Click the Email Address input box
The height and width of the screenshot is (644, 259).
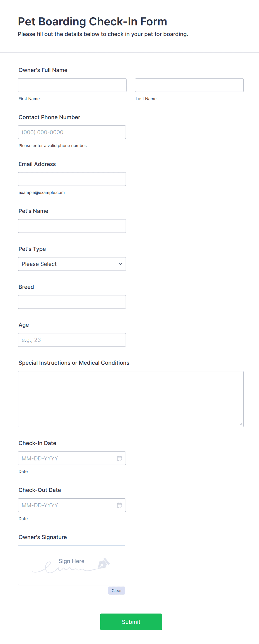72,179
